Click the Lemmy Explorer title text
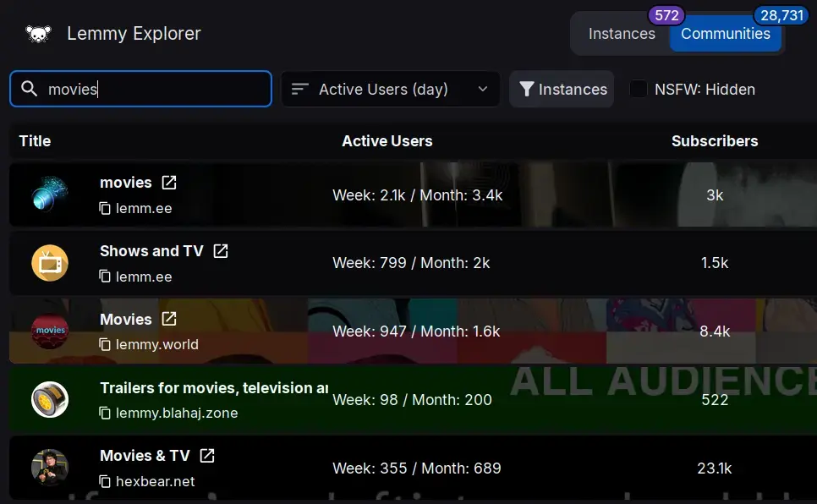Image resolution: width=817 pixels, height=504 pixels. 134,33
